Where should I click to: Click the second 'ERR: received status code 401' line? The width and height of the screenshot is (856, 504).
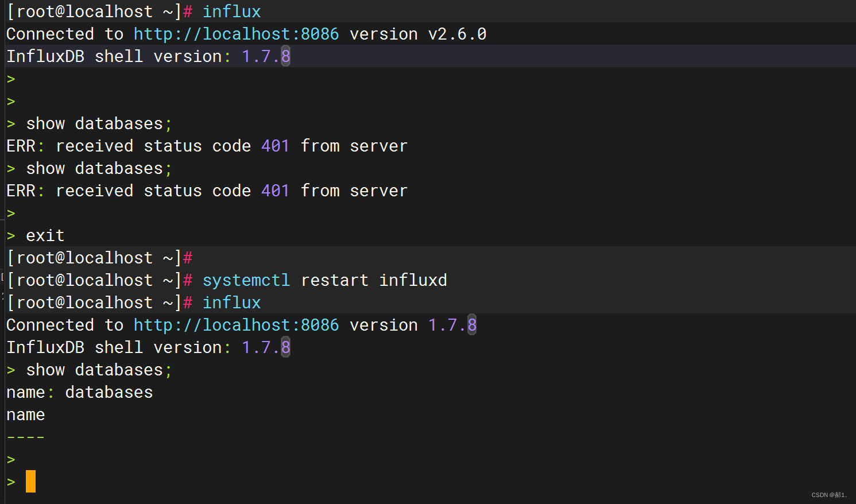pos(207,191)
